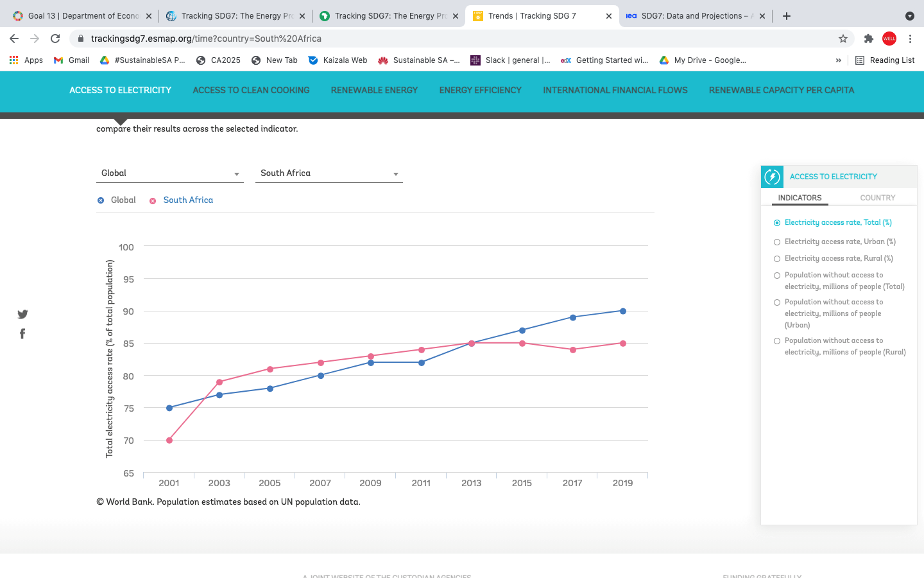Viewport: 924px width, 578px height.
Task: Share the page via Twitter icon
Action: [22, 314]
